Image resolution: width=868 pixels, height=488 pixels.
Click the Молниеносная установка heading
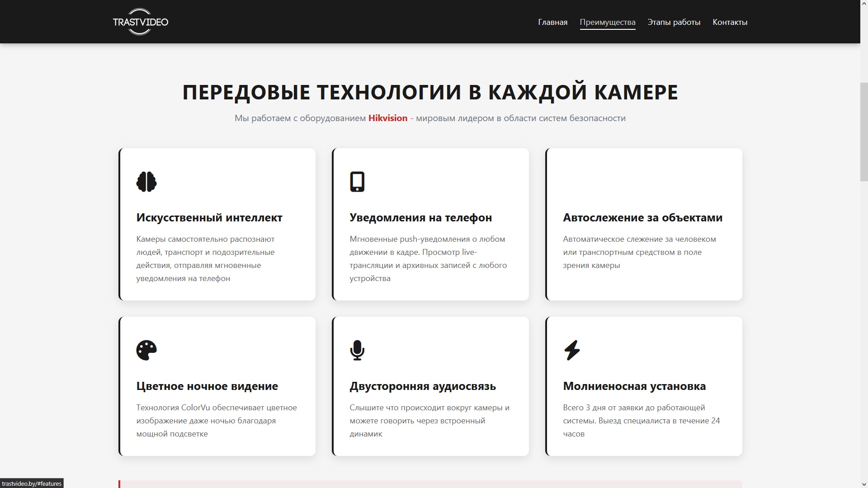(x=634, y=386)
